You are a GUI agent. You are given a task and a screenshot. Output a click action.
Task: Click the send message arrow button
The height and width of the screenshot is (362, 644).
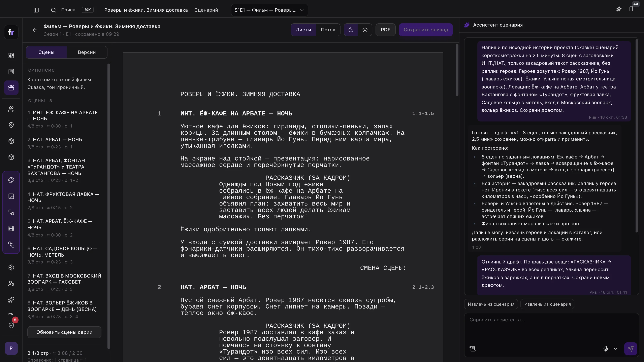(x=631, y=349)
